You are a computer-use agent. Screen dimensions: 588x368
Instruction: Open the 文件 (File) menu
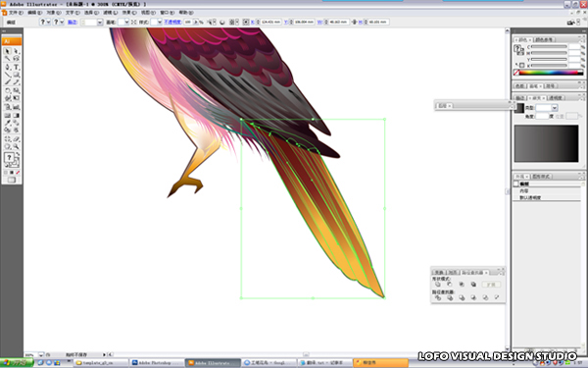(x=16, y=13)
